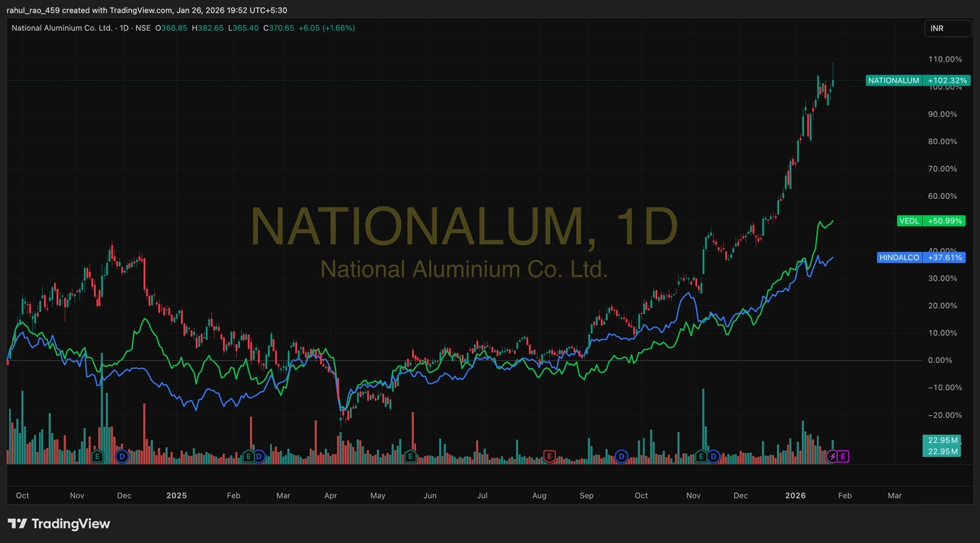
Task: Click the TradingView logo
Action: pyautogui.click(x=59, y=523)
